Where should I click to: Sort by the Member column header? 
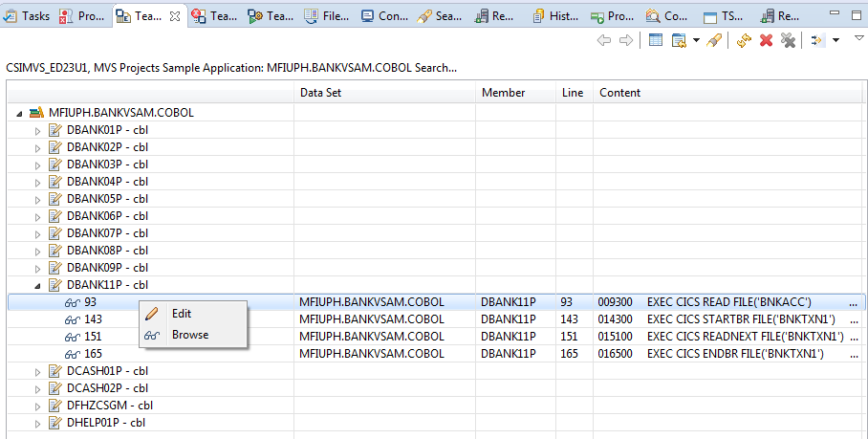[x=515, y=93]
